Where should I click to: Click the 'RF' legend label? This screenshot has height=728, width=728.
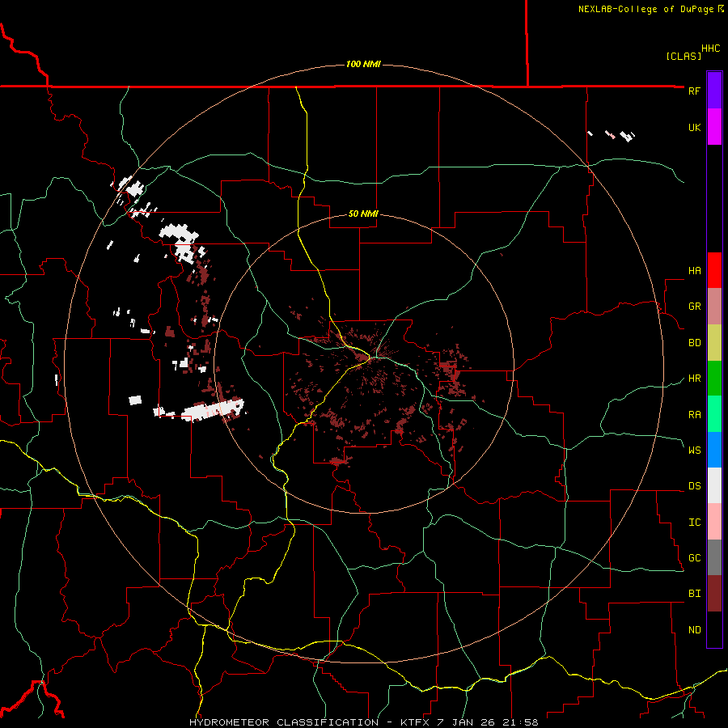[694, 91]
